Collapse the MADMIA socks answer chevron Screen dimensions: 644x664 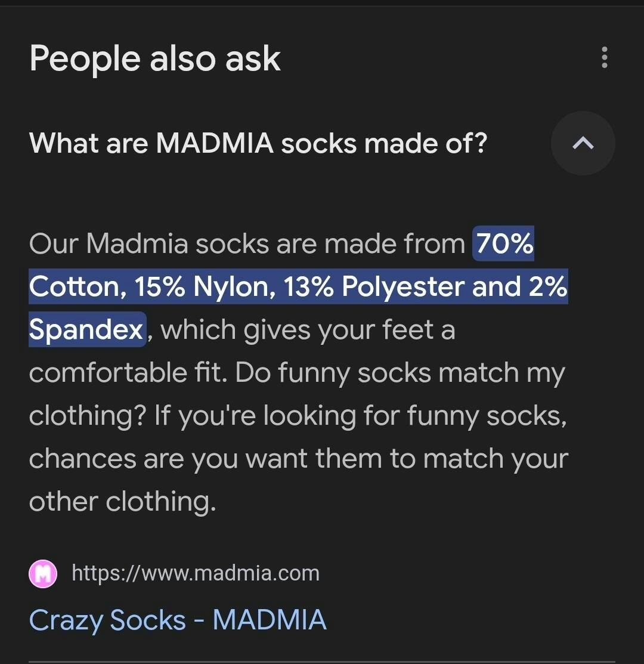pos(583,143)
